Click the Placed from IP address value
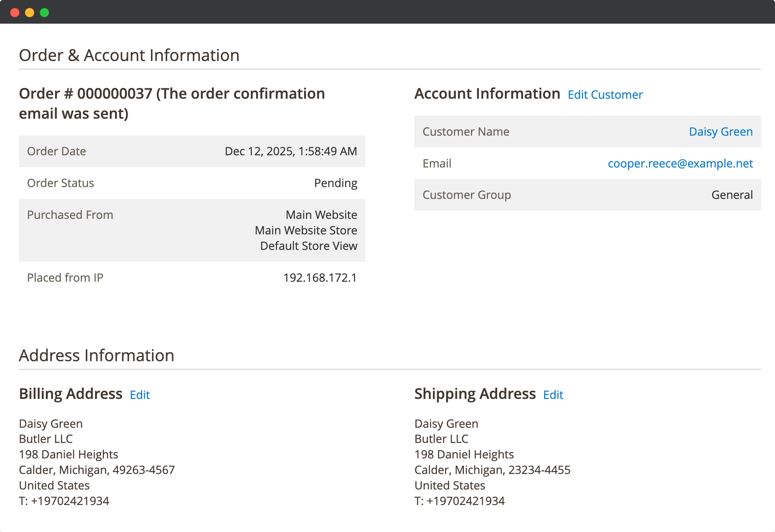This screenshot has width=775, height=532. 320,278
